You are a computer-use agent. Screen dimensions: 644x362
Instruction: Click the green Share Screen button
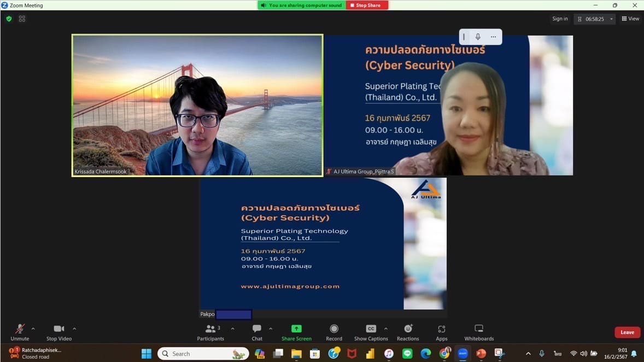click(x=296, y=332)
